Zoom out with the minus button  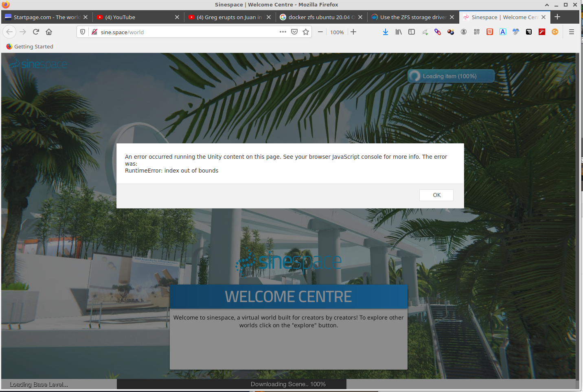pyautogui.click(x=320, y=32)
